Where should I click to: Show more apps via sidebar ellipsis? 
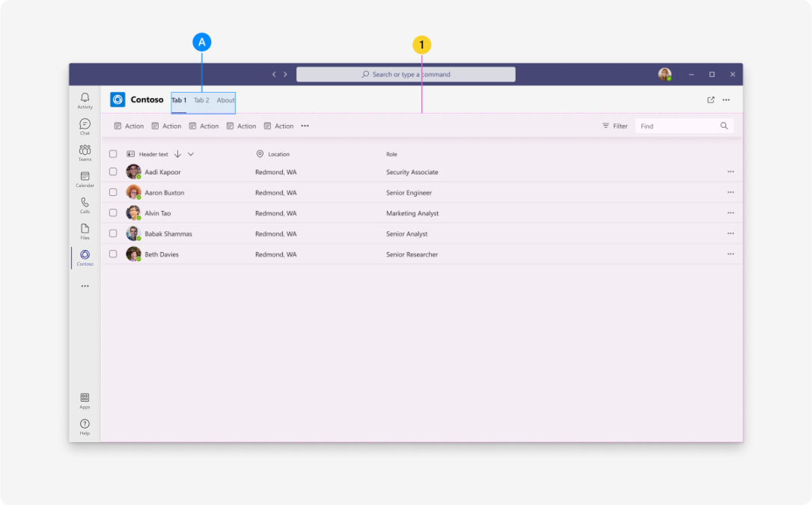tap(85, 286)
